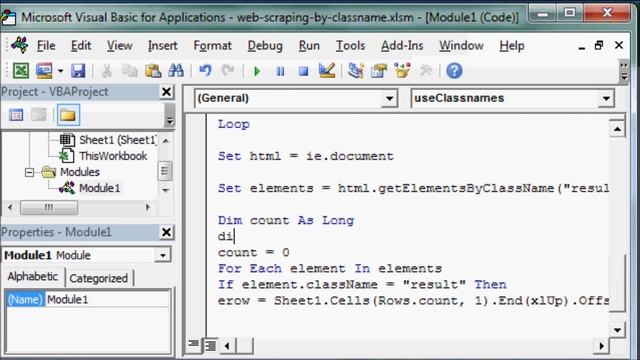This screenshot has height=360, width=640.
Task: Click the toolbar options overflow arrow
Action: coord(624,71)
